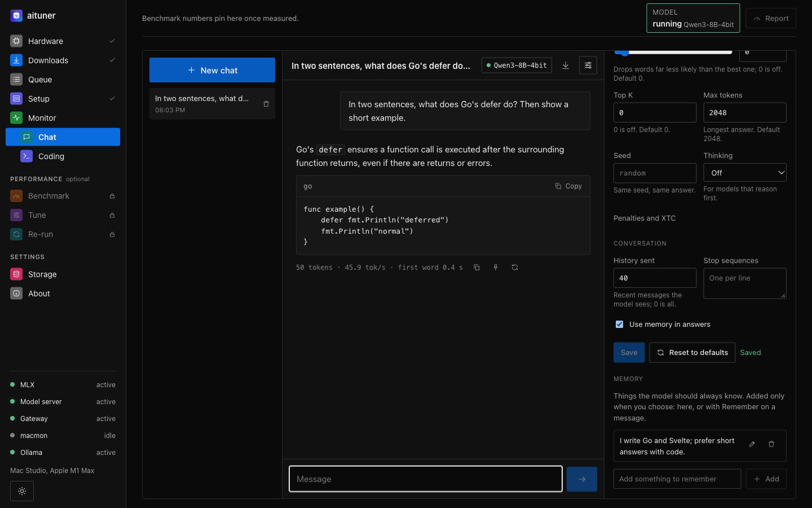Click the Add memory button
This screenshot has width=812, height=508.
766,479
